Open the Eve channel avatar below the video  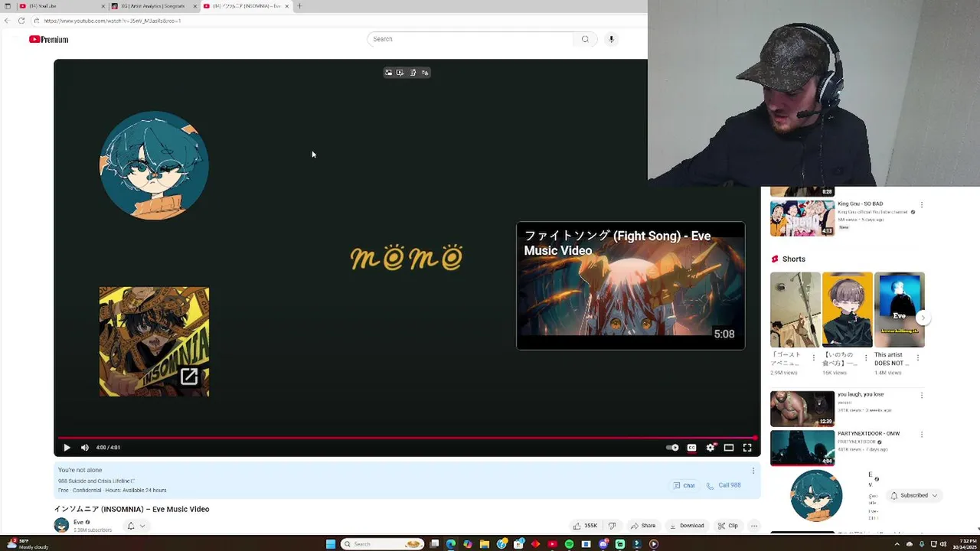pos(61,526)
